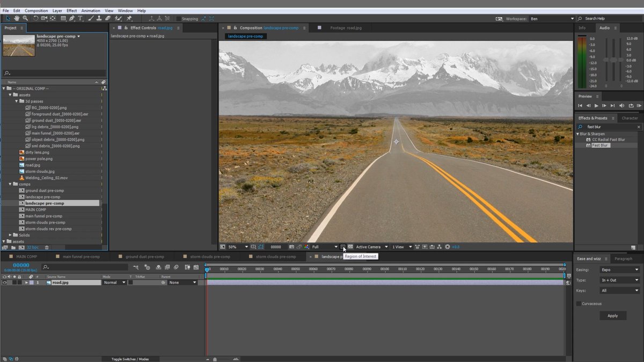
Task: Open Show Channel color management button
Action: (x=306, y=247)
